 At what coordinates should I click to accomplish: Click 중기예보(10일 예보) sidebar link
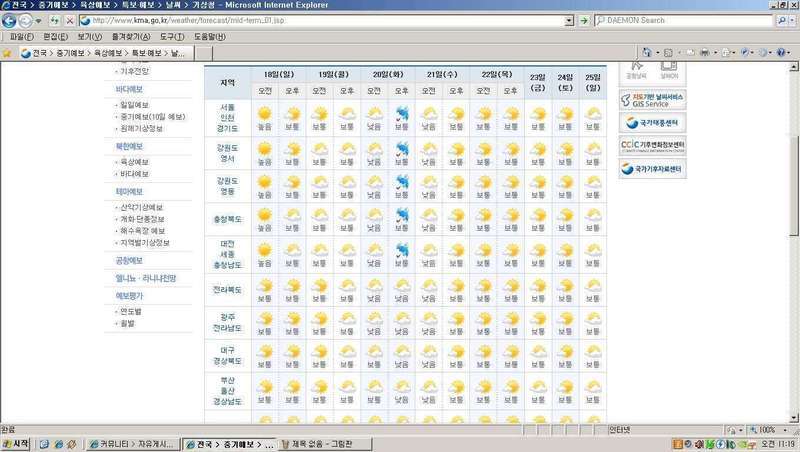[153, 116]
